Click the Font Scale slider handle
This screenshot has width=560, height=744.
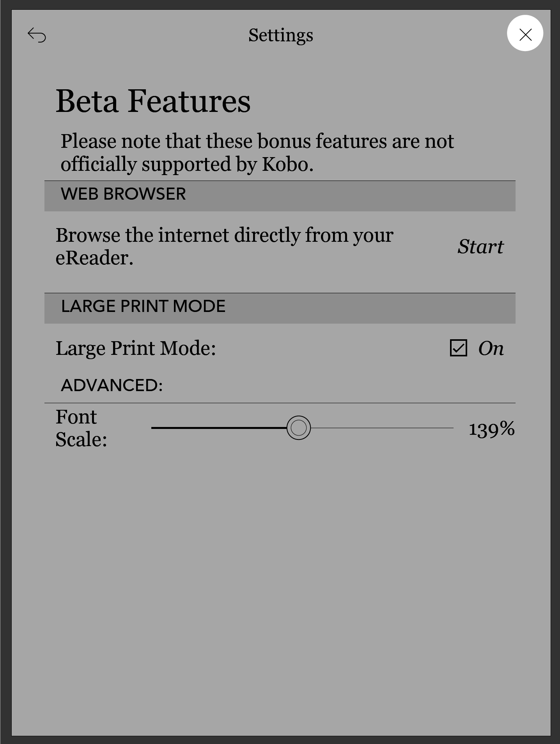[299, 428]
